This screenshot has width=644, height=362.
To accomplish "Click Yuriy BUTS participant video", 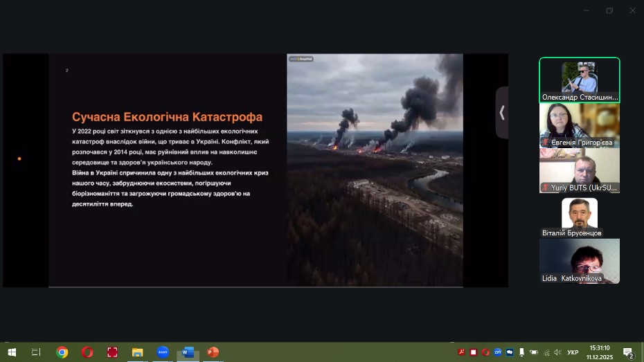I will pyautogui.click(x=579, y=170).
